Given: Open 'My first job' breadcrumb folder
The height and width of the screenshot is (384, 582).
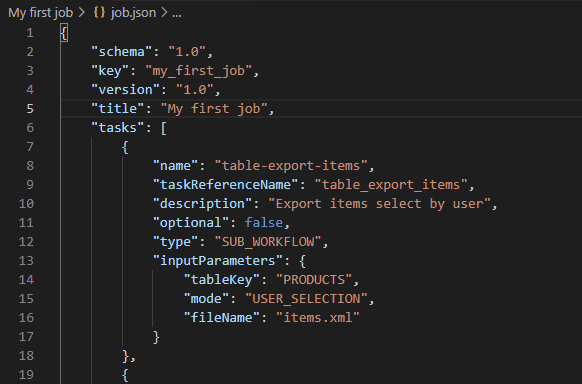Looking at the screenshot, I should coord(40,13).
